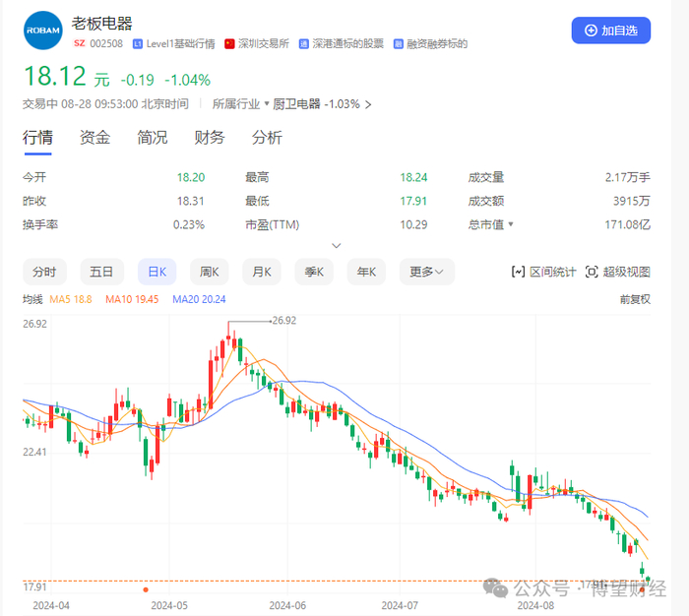Click the orange event dot near 2024-05
The height and width of the screenshot is (616, 689).
(x=146, y=589)
